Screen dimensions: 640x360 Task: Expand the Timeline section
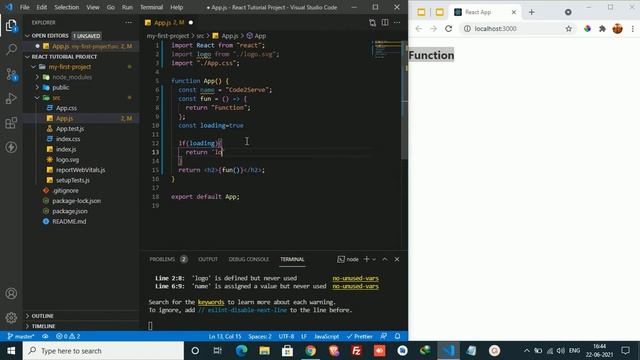pyautogui.click(x=27, y=326)
